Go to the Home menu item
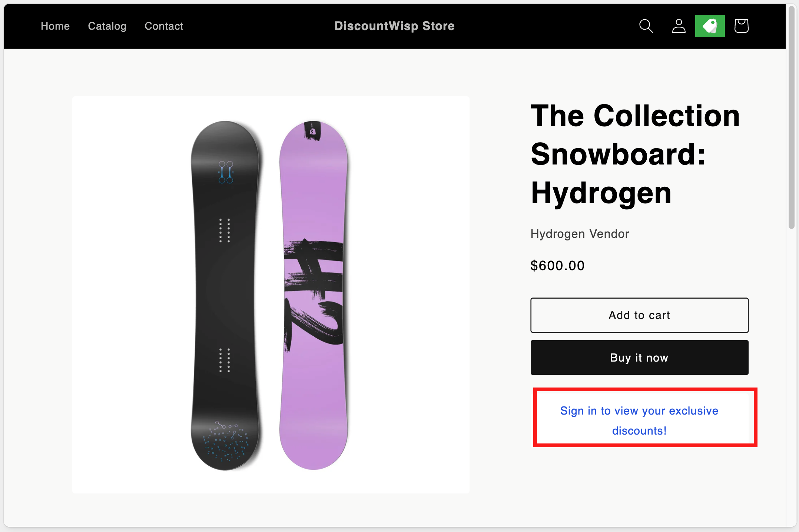 click(x=55, y=26)
